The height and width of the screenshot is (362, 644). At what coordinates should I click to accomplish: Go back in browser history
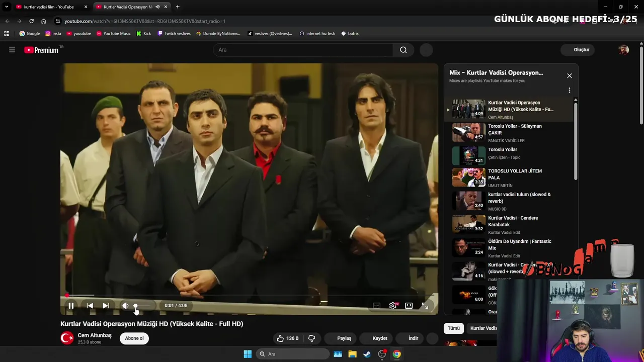pyautogui.click(x=7, y=21)
